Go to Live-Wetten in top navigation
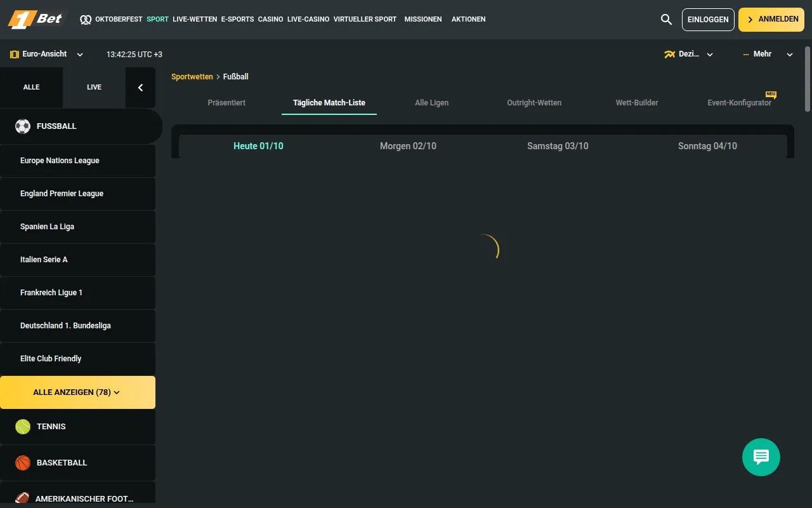 point(195,20)
